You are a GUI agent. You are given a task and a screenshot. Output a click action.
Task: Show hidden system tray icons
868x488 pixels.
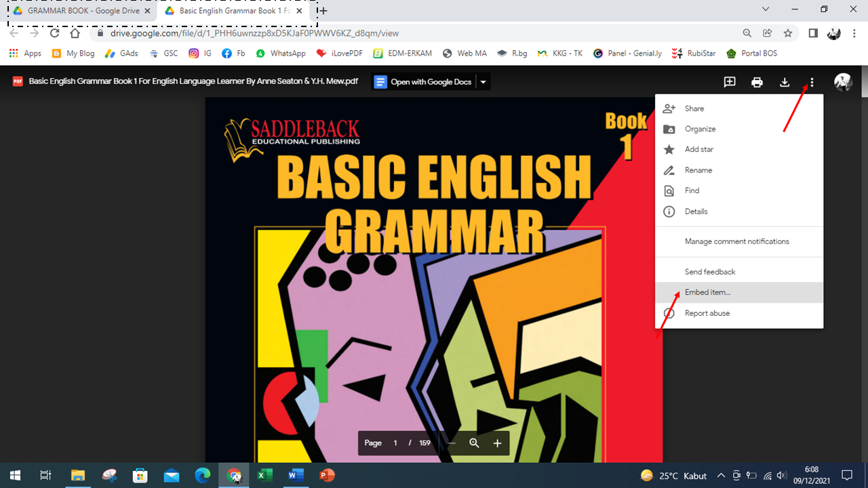[721, 475]
